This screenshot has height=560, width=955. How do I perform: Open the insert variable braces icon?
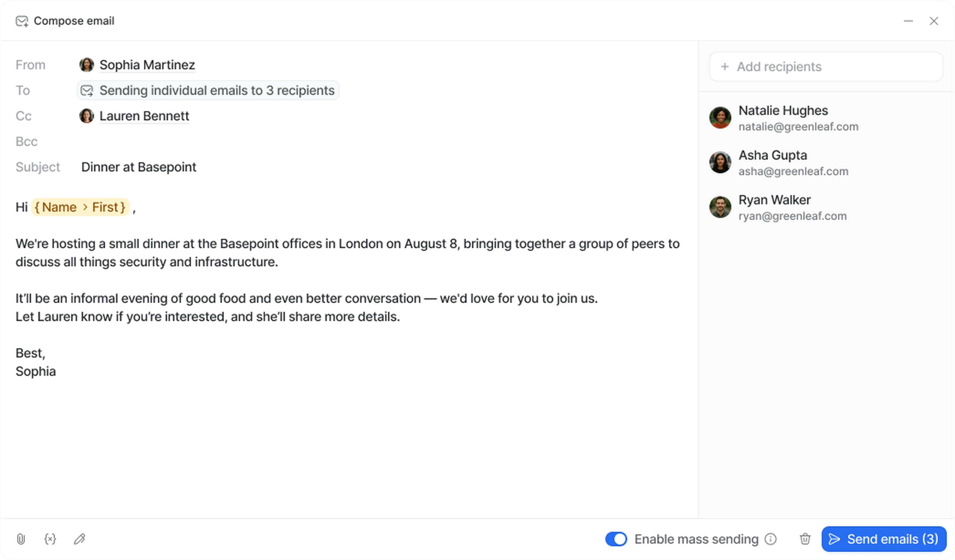click(50, 539)
